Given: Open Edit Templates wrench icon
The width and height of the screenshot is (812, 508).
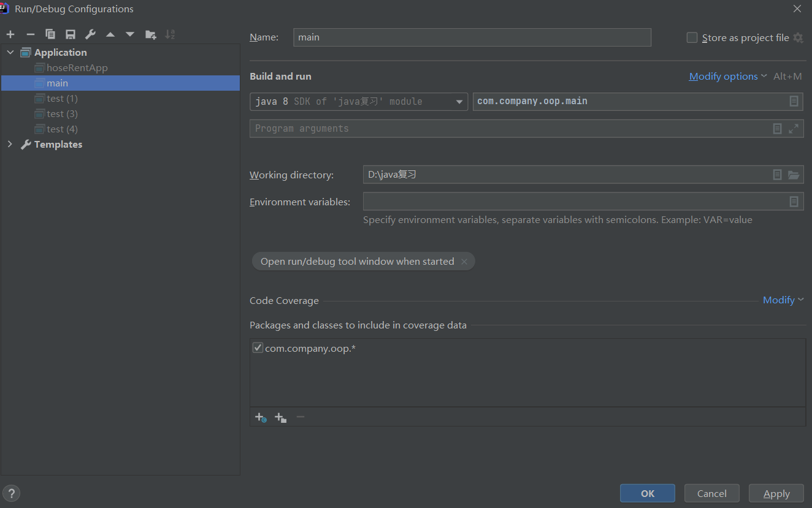Looking at the screenshot, I should point(90,34).
